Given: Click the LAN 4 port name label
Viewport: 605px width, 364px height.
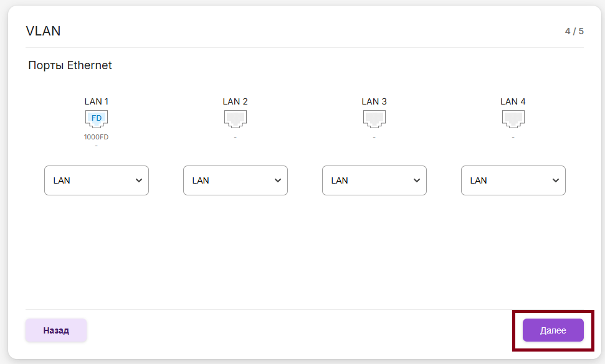Looking at the screenshot, I should (x=513, y=101).
